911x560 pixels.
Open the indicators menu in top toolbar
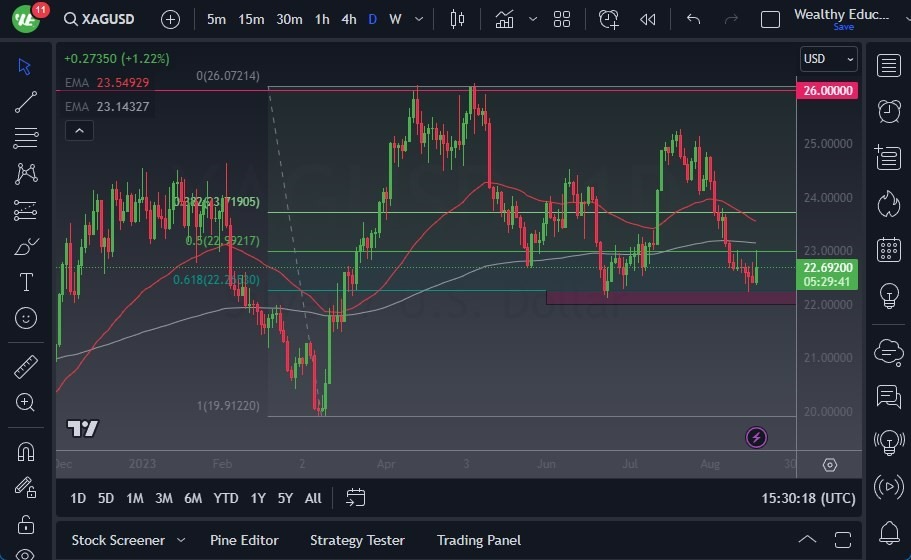coord(504,19)
